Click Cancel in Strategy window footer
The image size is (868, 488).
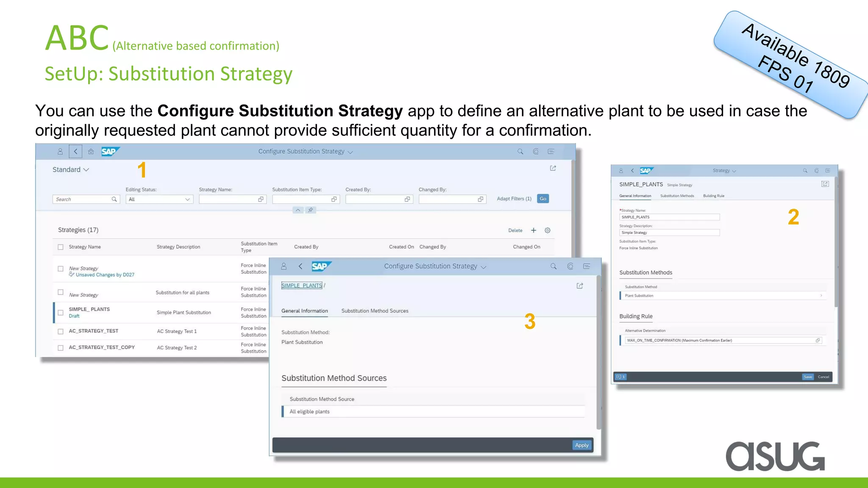tap(823, 377)
